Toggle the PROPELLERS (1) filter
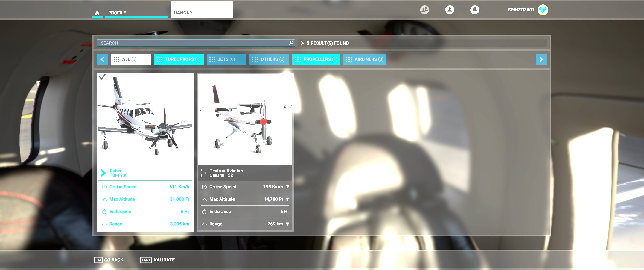This screenshot has height=270, width=644. click(x=316, y=59)
